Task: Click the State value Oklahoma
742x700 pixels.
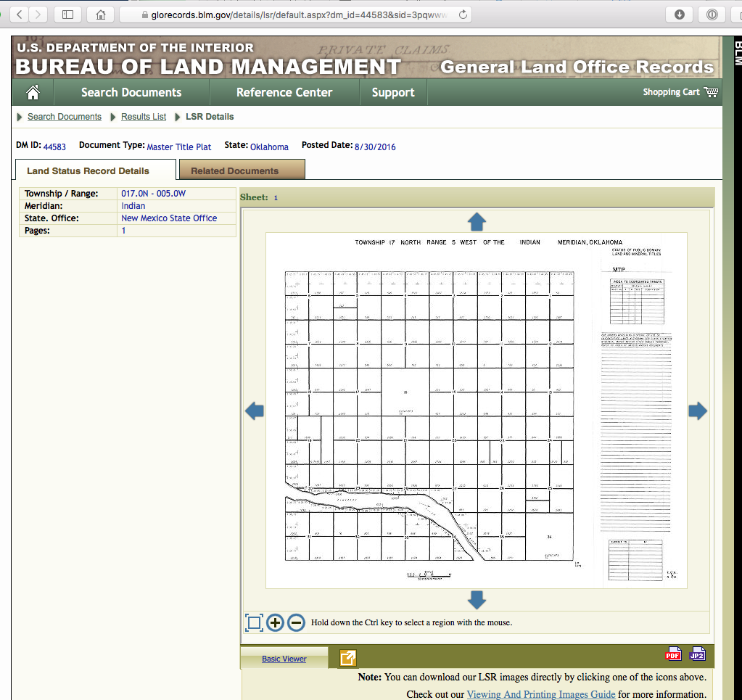Action: click(269, 147)
